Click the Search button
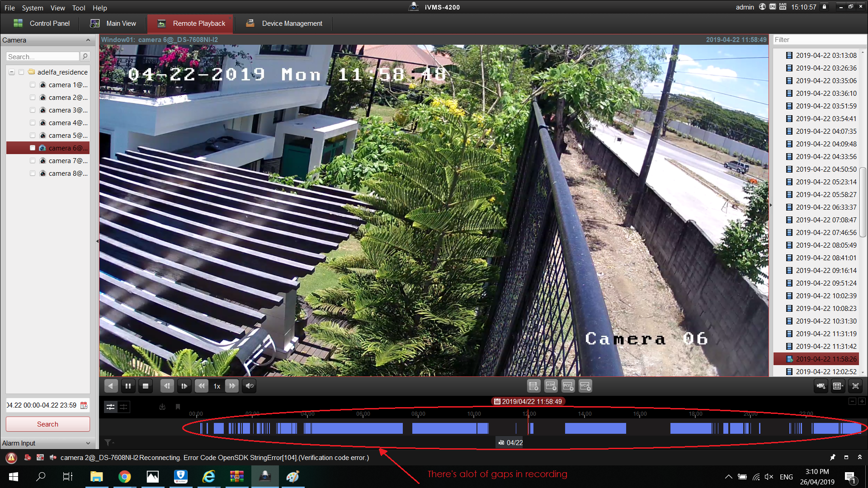 pyautogui.click(x=47, y=424)
